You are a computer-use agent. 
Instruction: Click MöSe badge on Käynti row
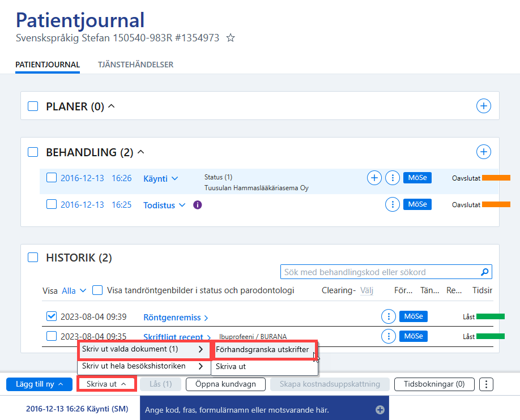417,178
